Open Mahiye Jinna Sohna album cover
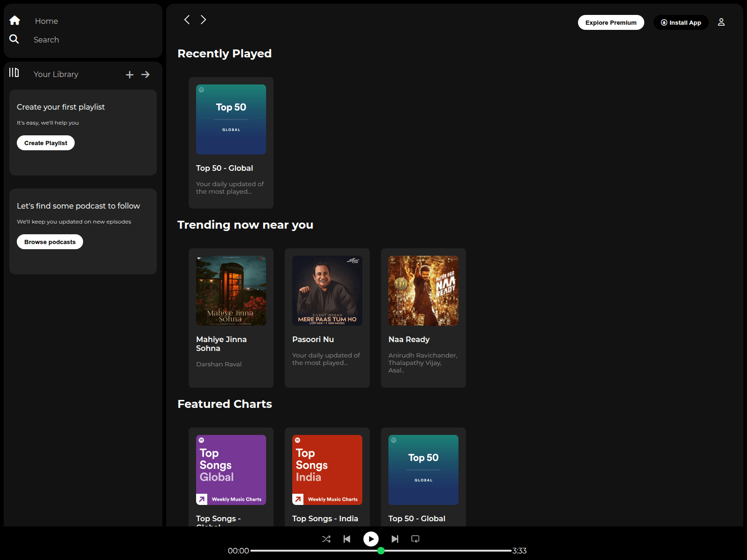 click(231, 291)
